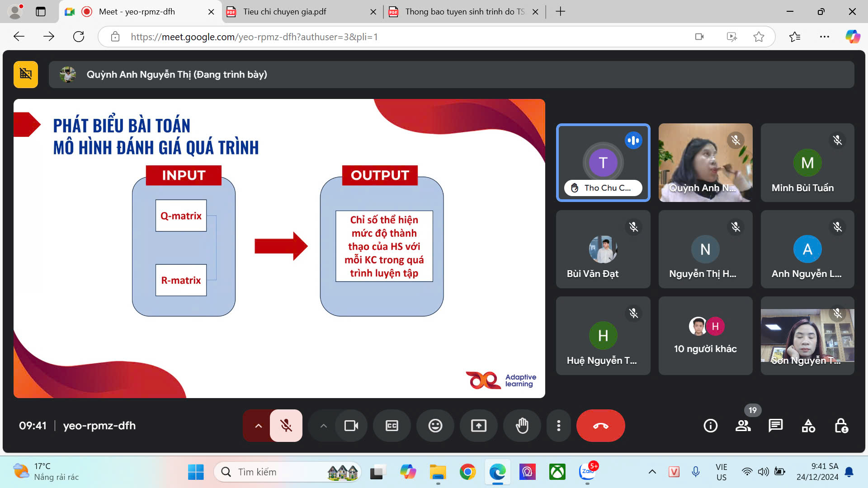
Task: Click more options three-dot menu
Action: (559, 426)
